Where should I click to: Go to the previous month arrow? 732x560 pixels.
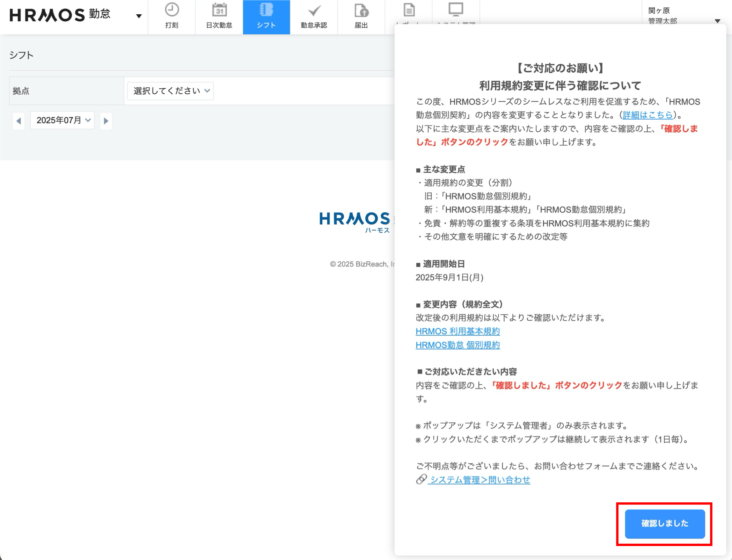19,121
